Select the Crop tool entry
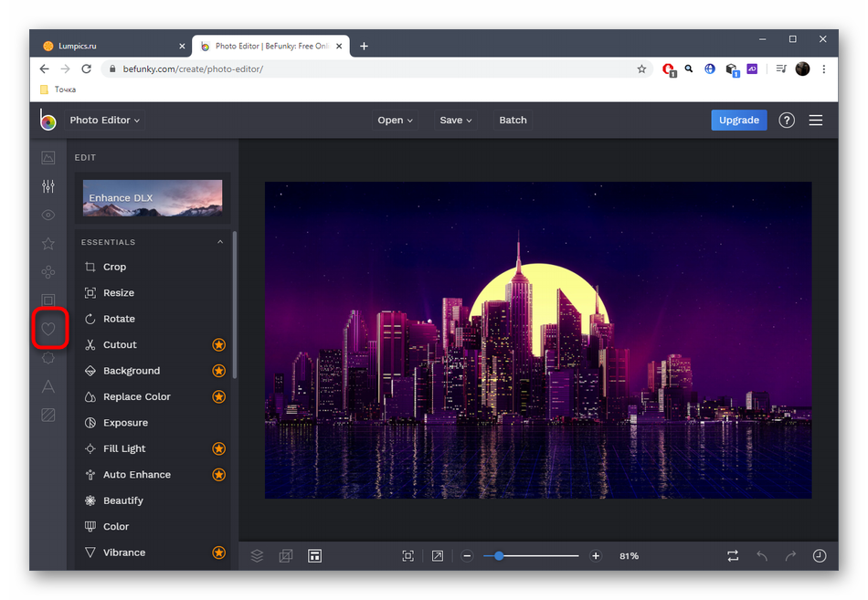Image resolution: width=868 pixels, height=600 pixels. (114, 267)
